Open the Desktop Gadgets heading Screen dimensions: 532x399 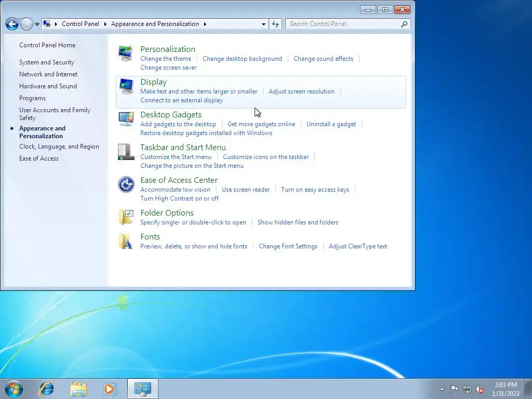pyautogui.click(x=170, y=115)
